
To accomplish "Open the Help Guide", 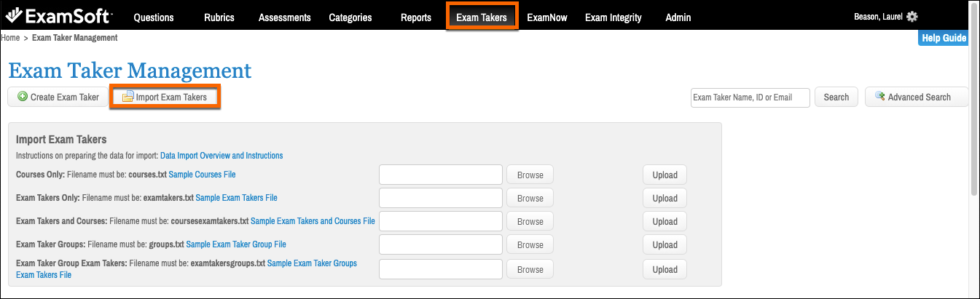I will (943, 38).
